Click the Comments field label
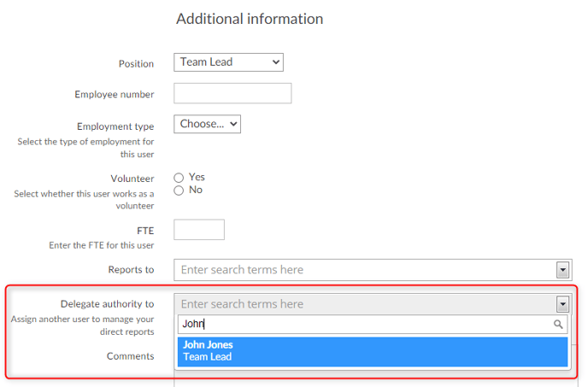Screen dimensions: 588x387 [131, 356]
